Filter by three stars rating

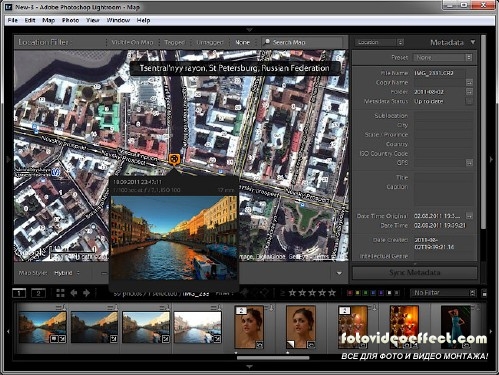tap(312, 293)
